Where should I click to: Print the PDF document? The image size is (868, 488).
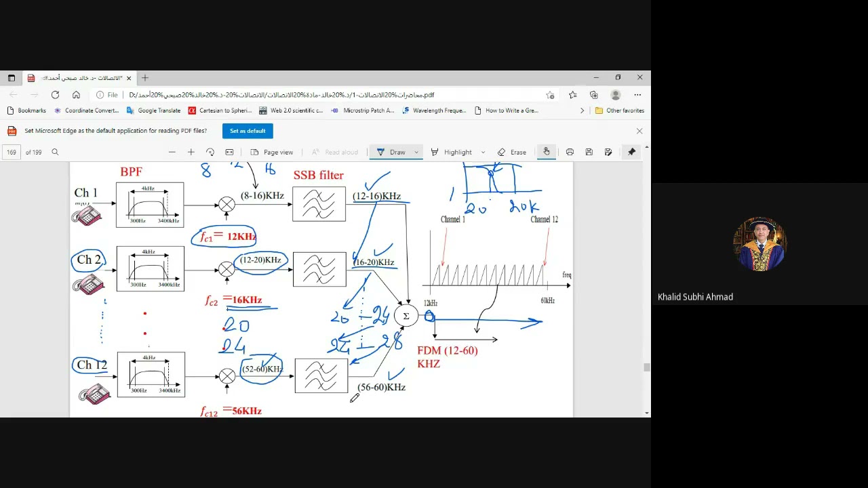click(x=570, y=152)
